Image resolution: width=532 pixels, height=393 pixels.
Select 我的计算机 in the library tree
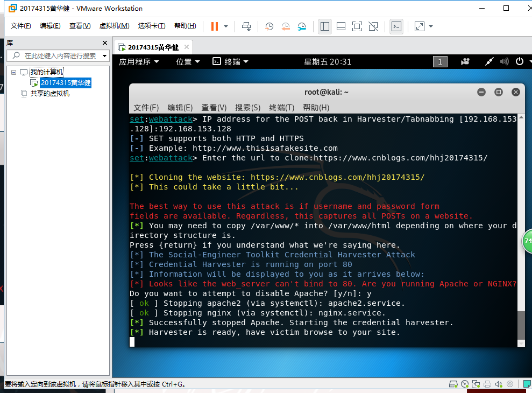pos(46,72)
